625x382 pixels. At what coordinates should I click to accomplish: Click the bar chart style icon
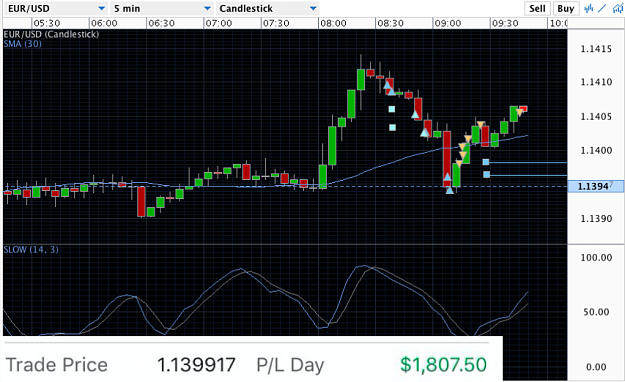tap(589, 8)
